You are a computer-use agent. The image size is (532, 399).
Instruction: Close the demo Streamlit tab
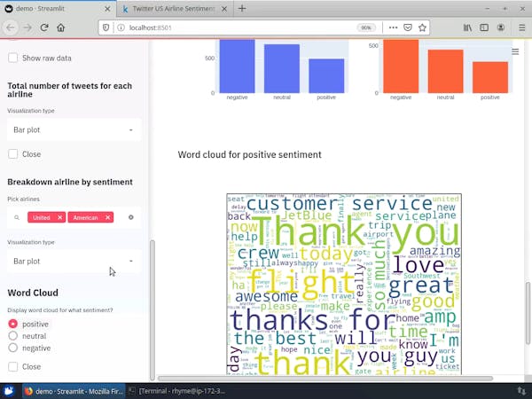[107, 9]
